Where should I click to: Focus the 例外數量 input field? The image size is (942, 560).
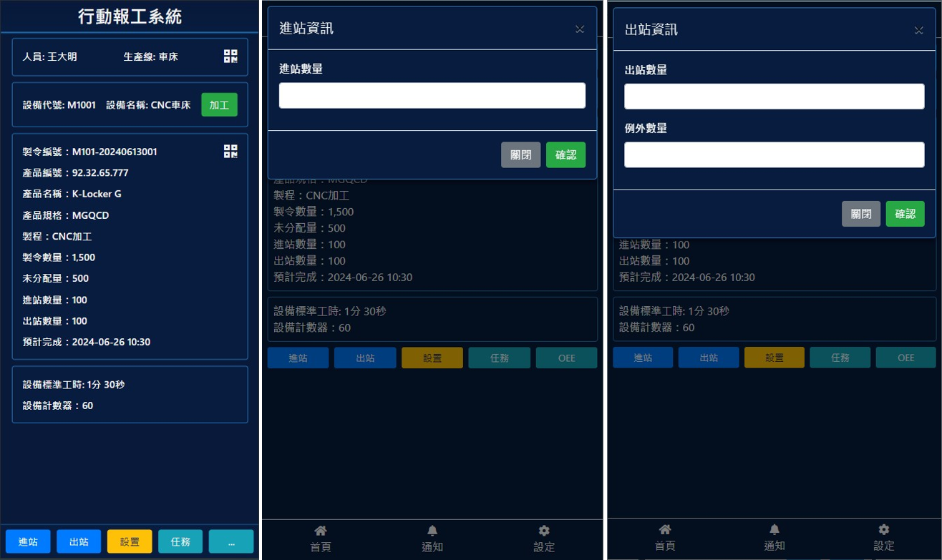[x=775, y=155]
